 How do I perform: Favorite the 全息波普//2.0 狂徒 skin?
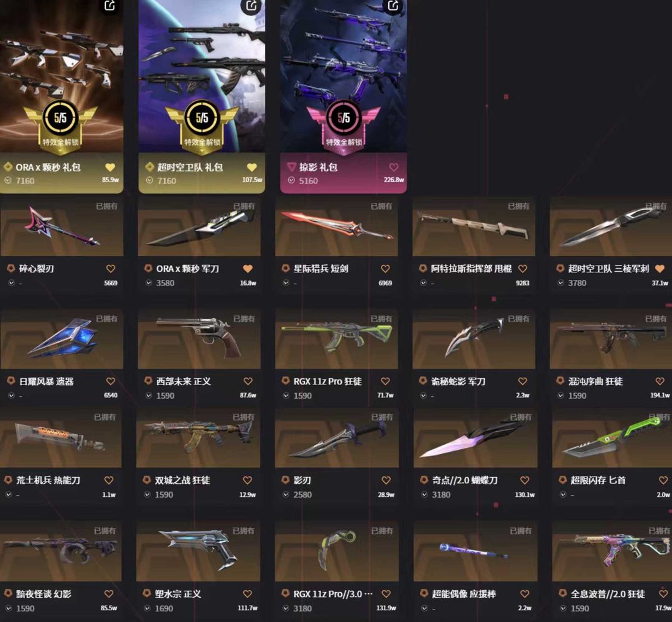tap(663, 594)
